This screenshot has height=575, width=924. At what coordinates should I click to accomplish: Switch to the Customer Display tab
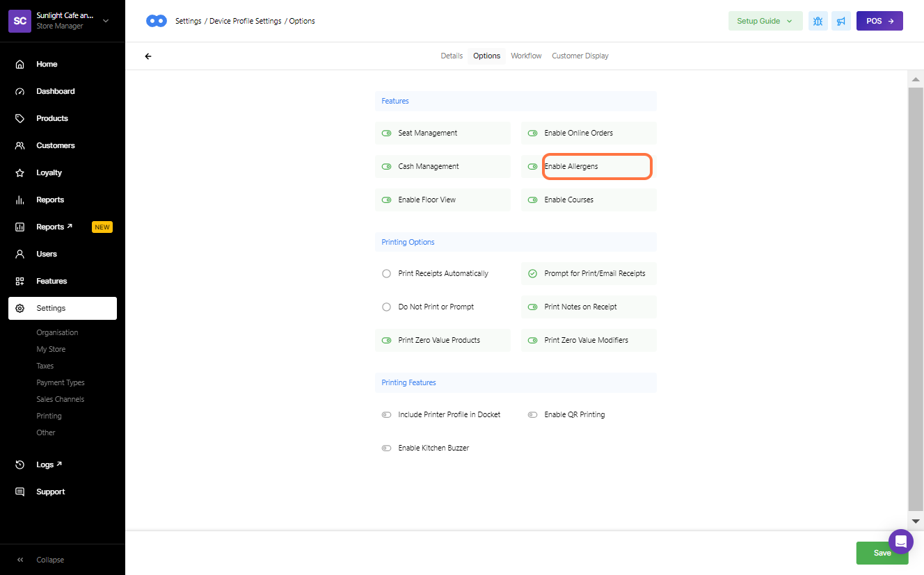(580, 56)
